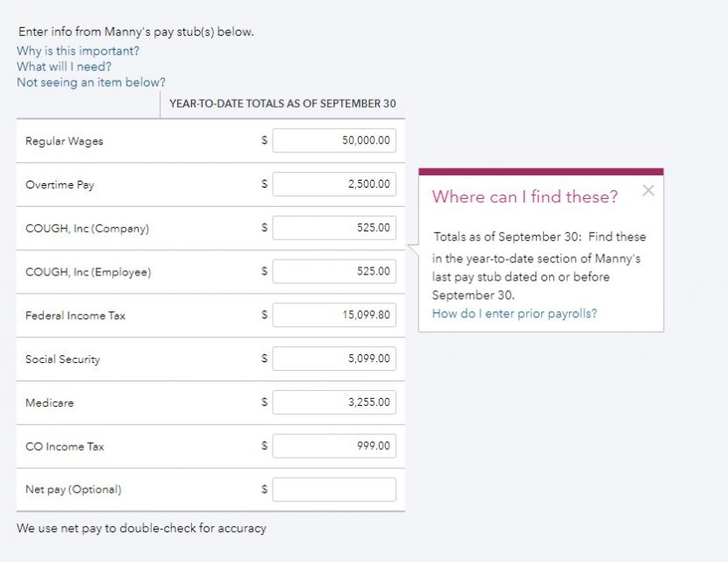Click the YEAR-TO-DATE TOTALS column header
This screenshot has height=562, width=728.
[282, 103]
